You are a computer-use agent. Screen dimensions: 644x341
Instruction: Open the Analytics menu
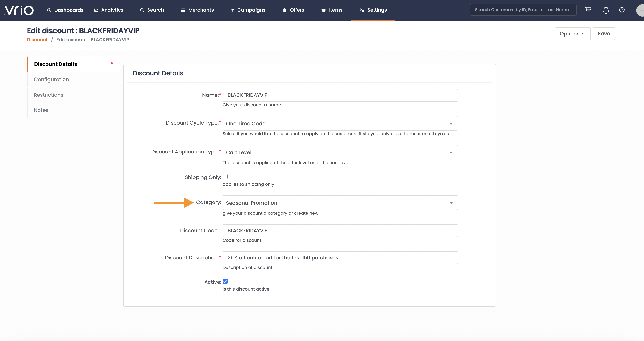pos(108,10)
